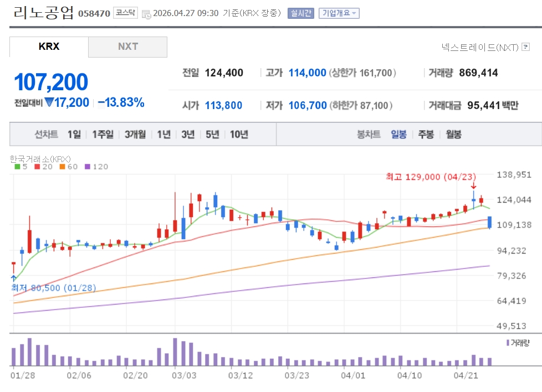This screenshot has height=392, width=542.
Task: Show the 10년 line chart
Action: [239, 134]
